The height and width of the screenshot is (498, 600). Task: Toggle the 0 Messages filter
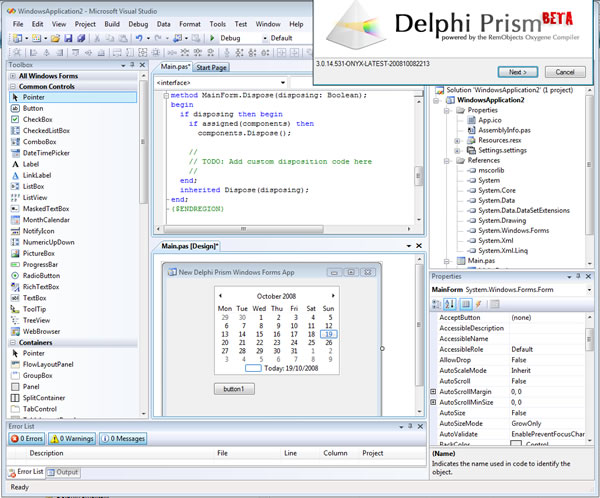point(123,438)
